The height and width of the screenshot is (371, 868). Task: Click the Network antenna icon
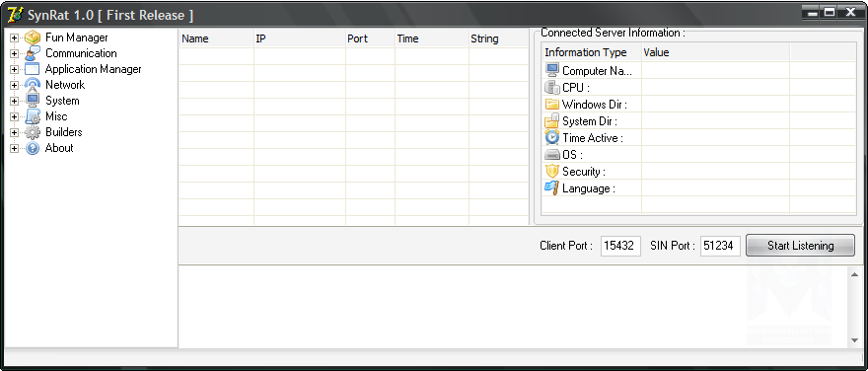33,85
